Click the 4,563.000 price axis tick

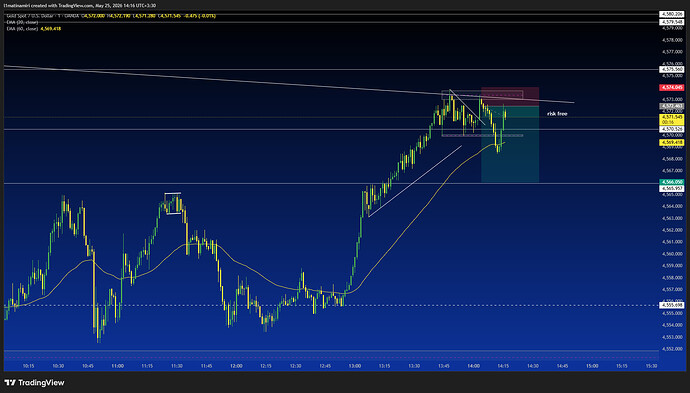point(672,218)
